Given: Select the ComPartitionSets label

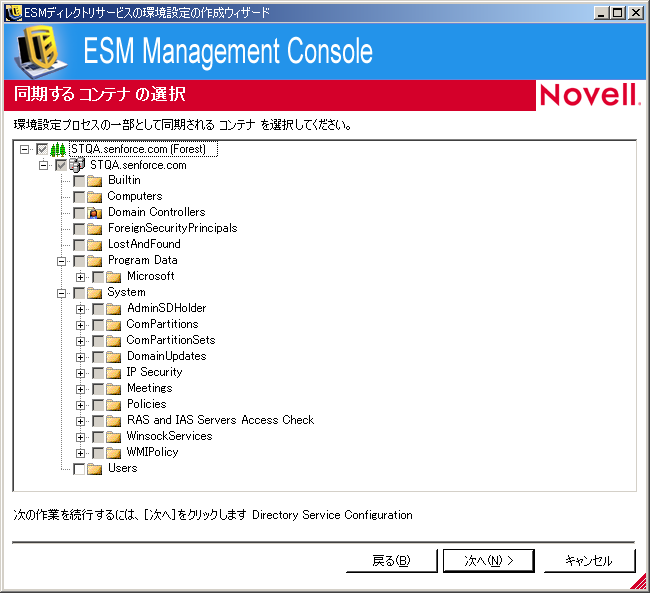Looking at the screenshot, I should (171, 340).
